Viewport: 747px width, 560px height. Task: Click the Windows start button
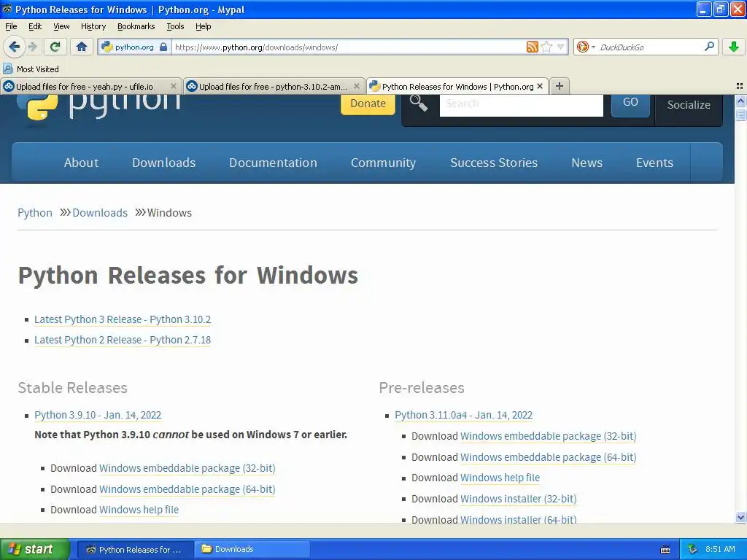[34, 549]
